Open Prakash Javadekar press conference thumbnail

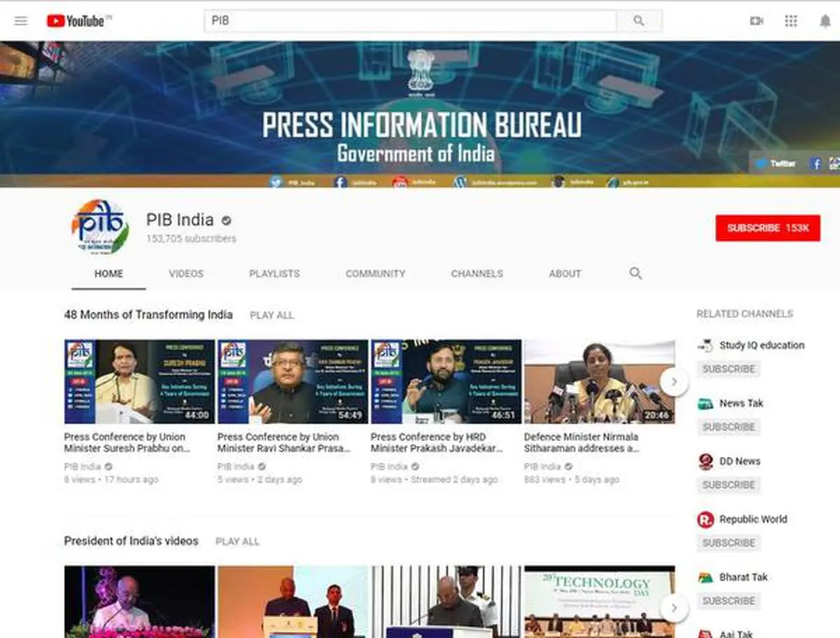tap(446, 382)
